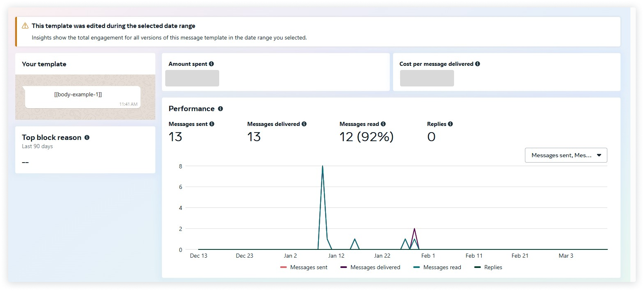Click the template message preview bubble
The height and width of the screenshot is (291, 644).
pos(82,97)
